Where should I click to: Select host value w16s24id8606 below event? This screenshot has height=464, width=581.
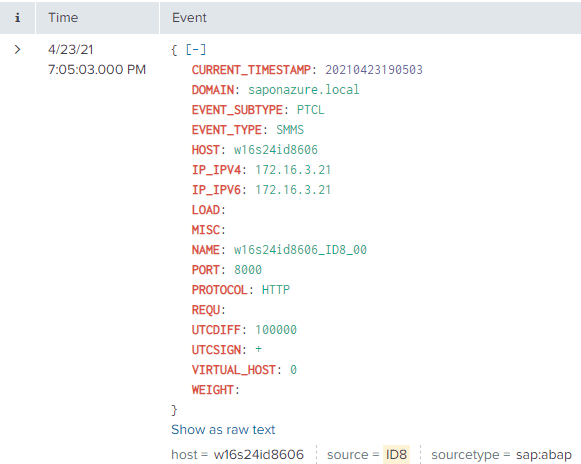259,454
